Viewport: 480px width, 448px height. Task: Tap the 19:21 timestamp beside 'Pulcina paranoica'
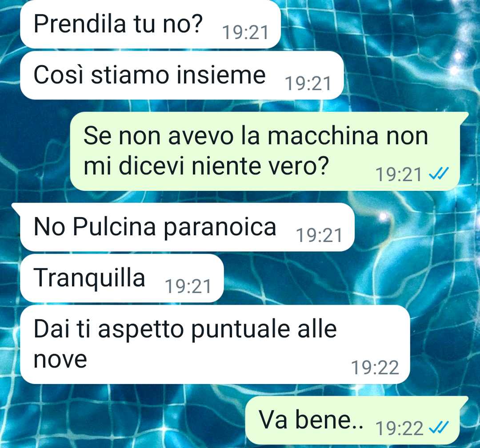coord(319,235)
